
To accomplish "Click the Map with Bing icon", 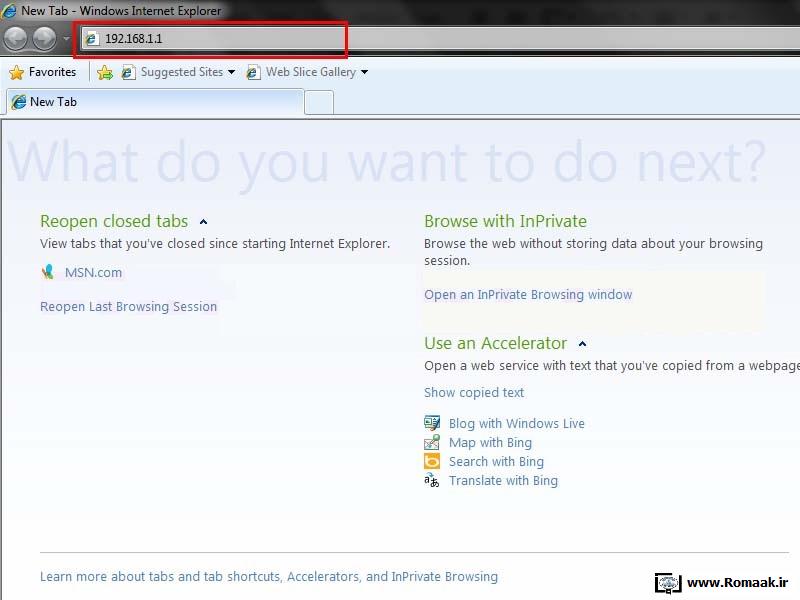I will click(x=432, y=442).
